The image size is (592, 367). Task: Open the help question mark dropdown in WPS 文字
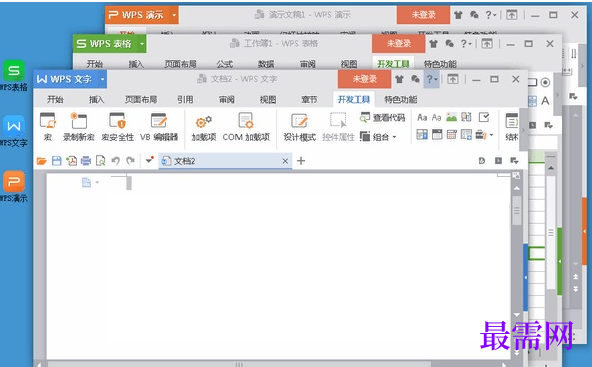(x=432, y=79)
